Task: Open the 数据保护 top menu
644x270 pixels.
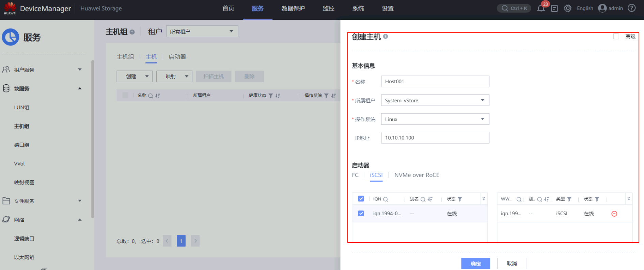Action: click(293, 9)
